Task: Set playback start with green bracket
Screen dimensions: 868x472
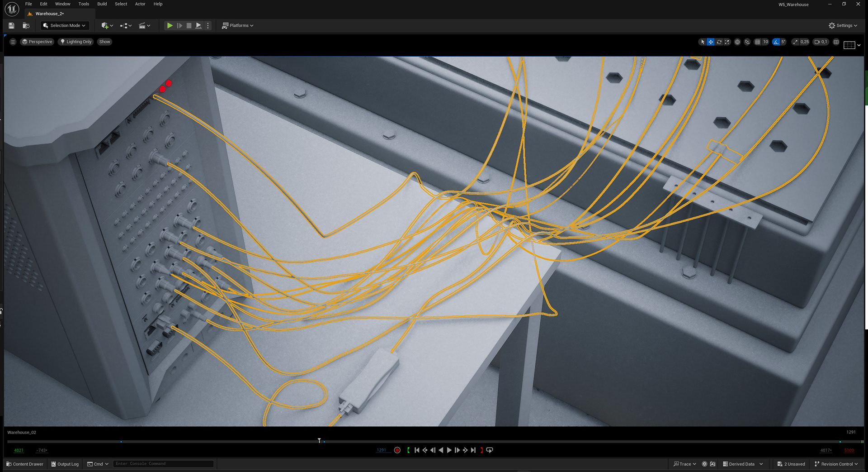Action: tap(408, 450)
